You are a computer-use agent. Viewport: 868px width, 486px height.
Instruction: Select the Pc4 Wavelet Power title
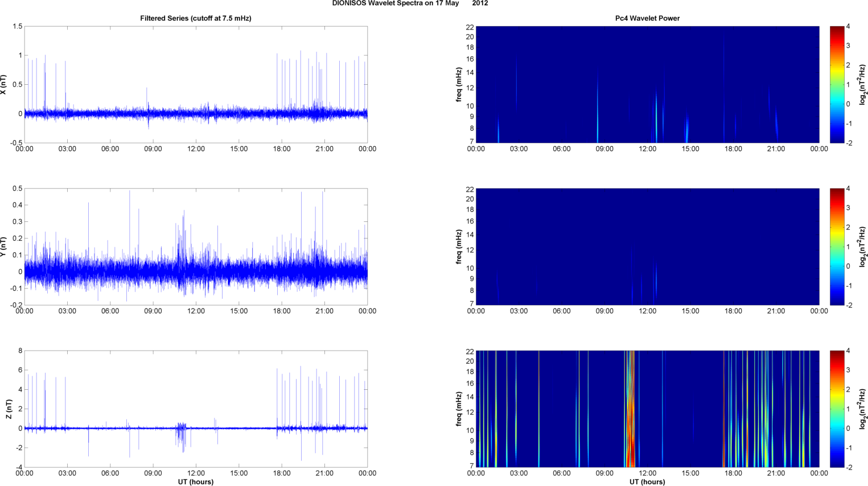click(647, 18)
